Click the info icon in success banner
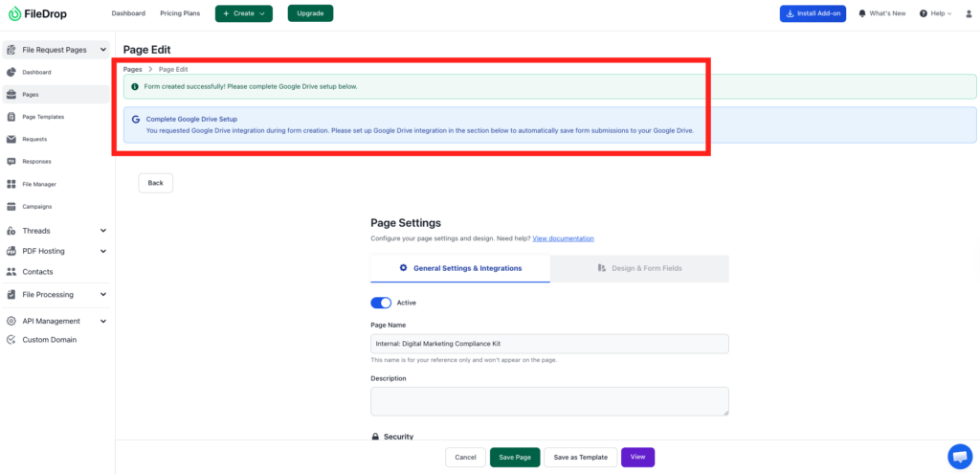The width and height of the screenshot is (980, 474). 135,86
